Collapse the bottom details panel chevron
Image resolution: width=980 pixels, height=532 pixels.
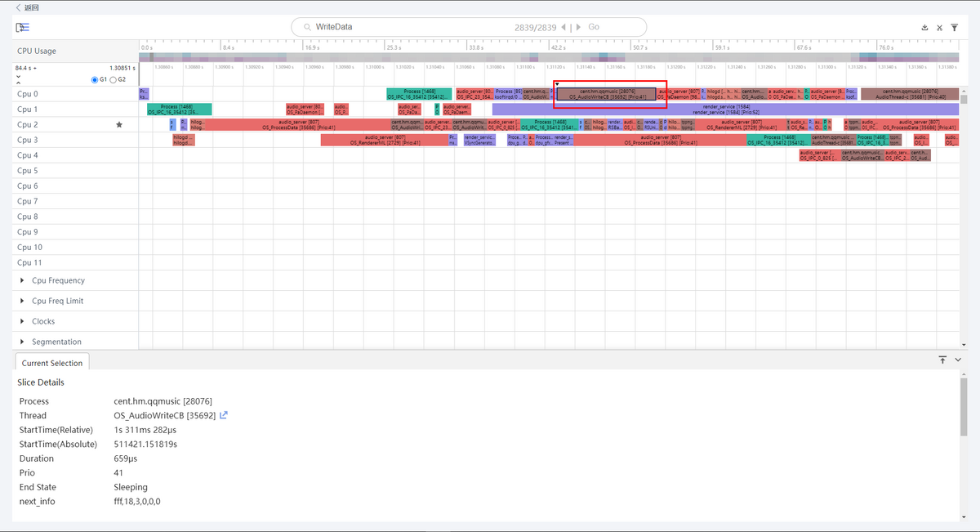pyautogui.click(x=958, y=360)
